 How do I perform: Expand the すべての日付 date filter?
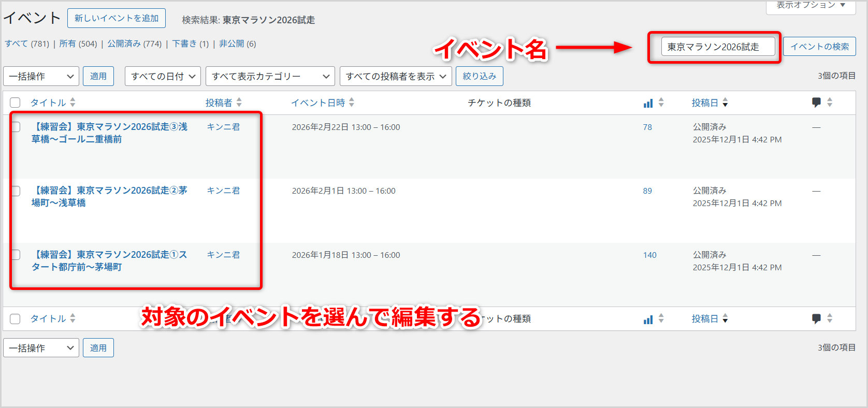coord(163,76)
